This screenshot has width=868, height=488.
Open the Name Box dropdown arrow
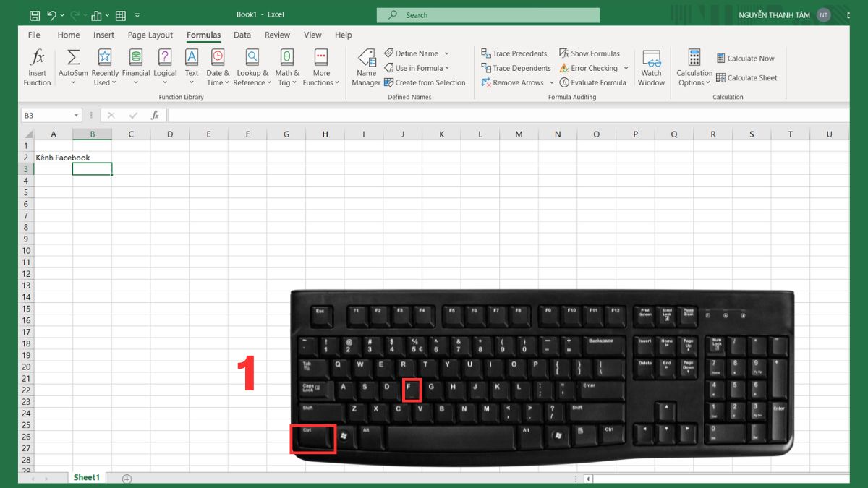pyautogui.click(x=77, y=116)
